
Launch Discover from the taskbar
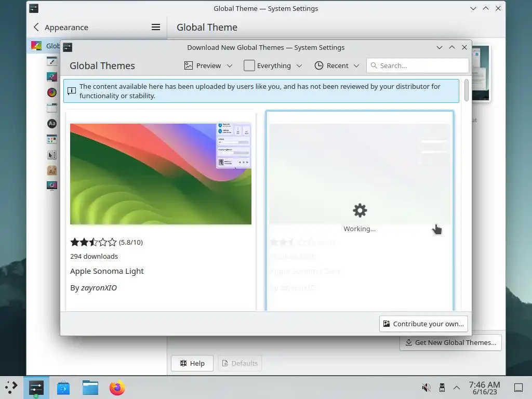[x=63, y=388]
